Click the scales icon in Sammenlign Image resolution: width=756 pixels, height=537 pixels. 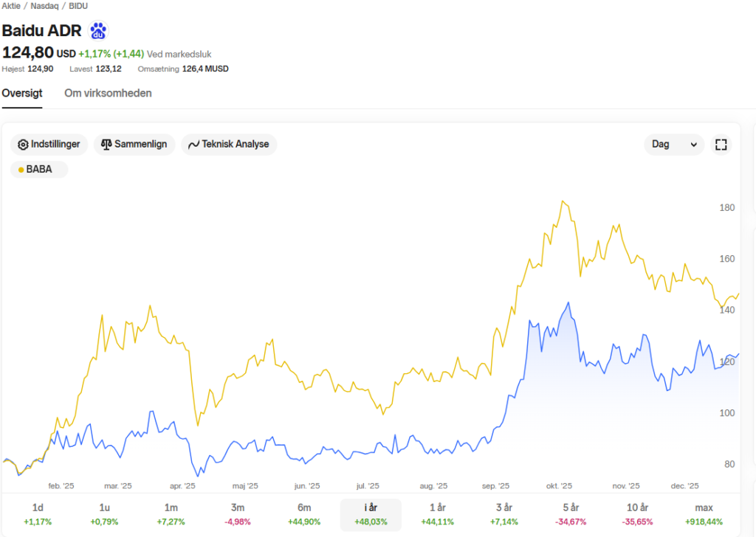pos(106,144)
